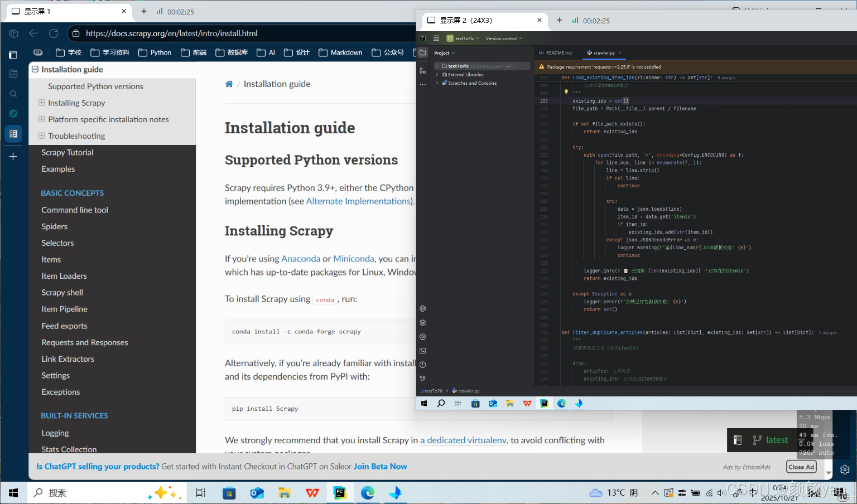Open Markdown bookmarks folder in Edge

coord(340,52)
